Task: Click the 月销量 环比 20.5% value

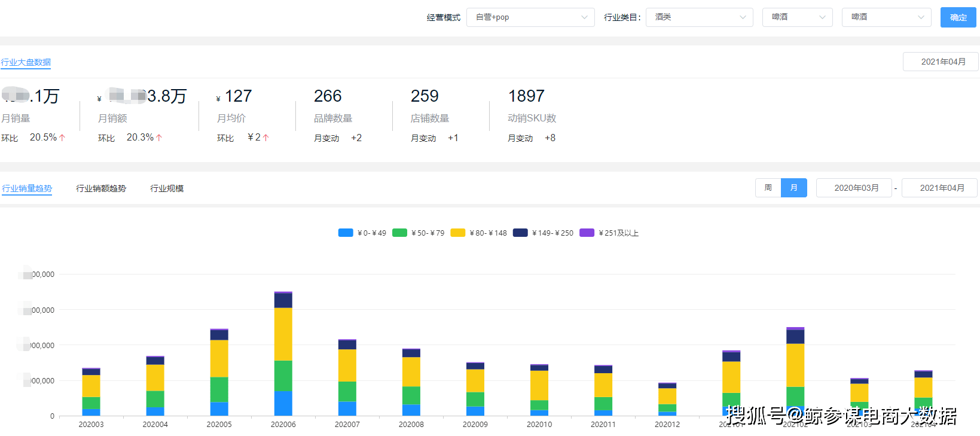Action: click(43, 138)
